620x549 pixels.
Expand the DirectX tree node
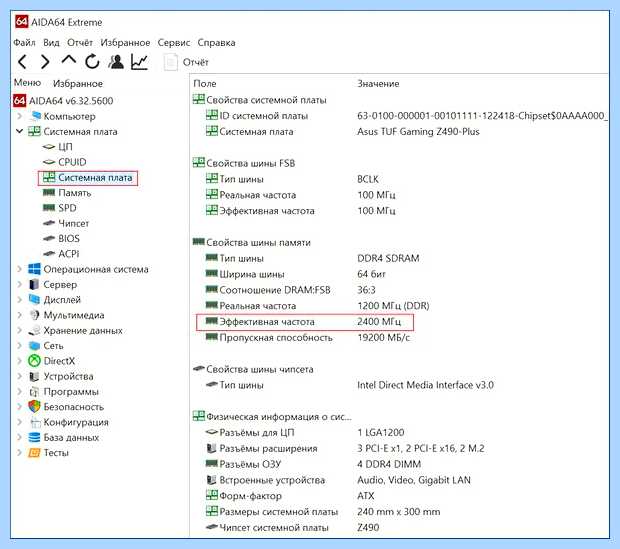[x=19, y=361]
